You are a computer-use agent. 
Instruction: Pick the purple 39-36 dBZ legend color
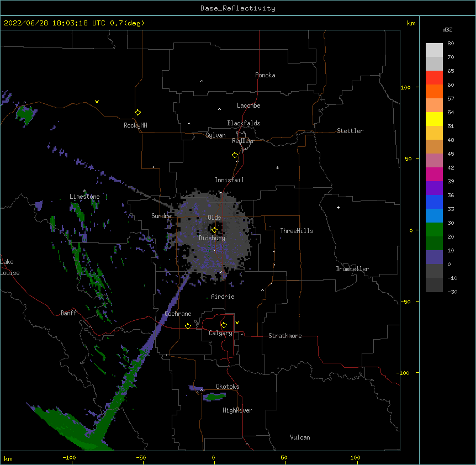pos(434,188)
